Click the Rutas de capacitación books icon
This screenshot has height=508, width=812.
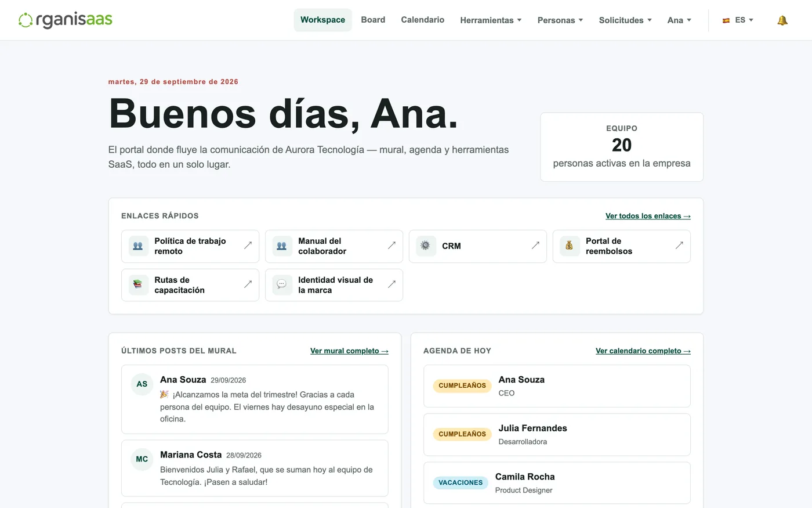point(138,285)
